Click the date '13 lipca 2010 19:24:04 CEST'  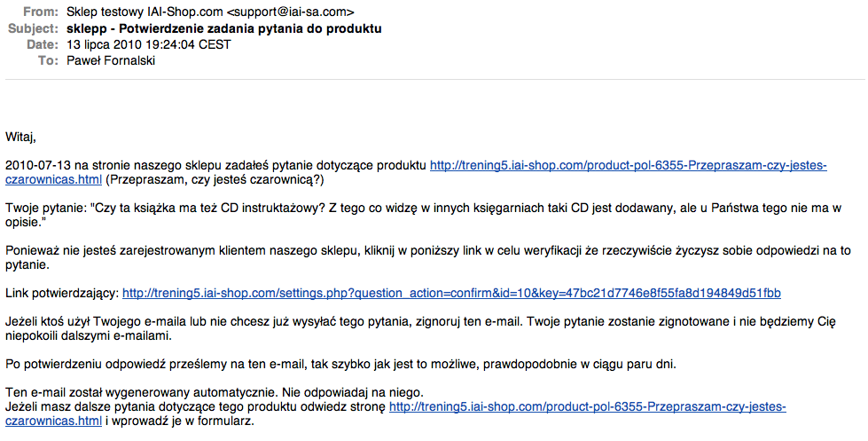148,44
